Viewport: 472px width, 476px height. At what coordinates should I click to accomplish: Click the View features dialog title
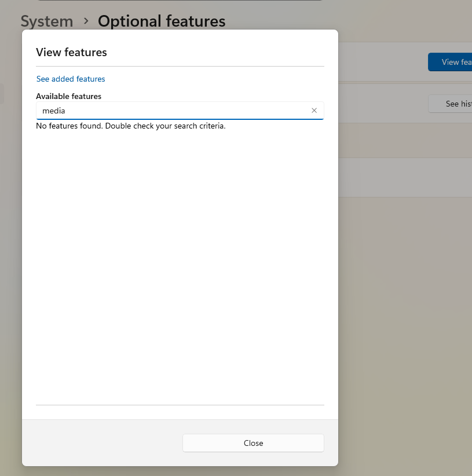click(71, 52)
